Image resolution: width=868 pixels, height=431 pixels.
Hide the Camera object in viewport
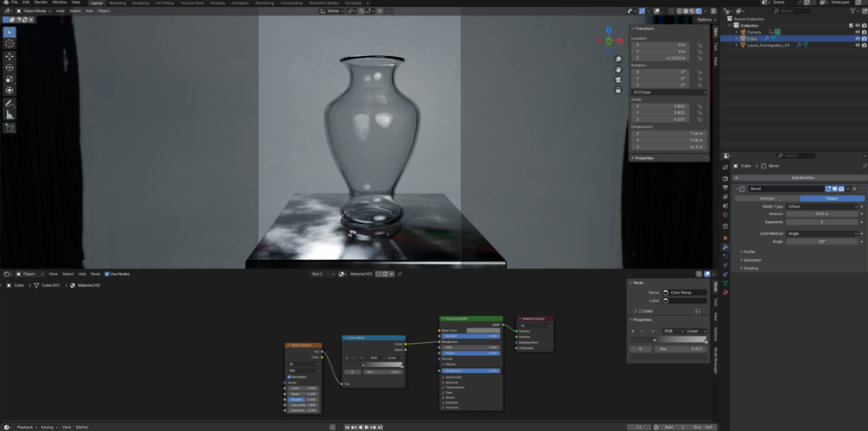[858, 32]
